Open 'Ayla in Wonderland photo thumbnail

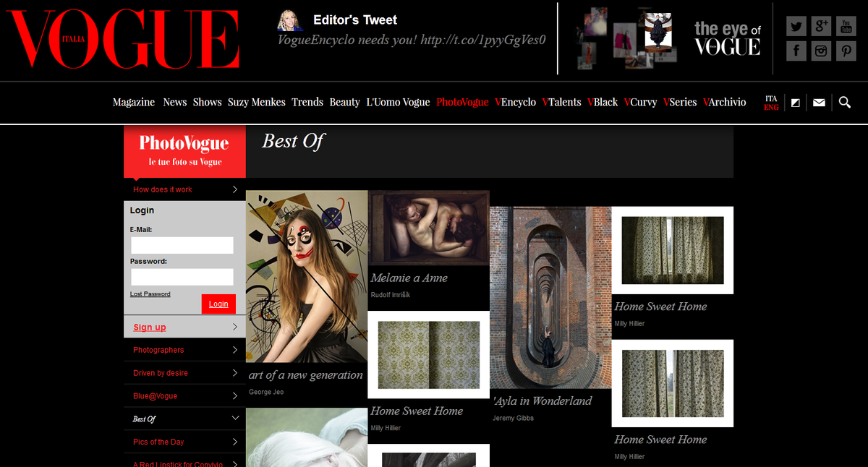[550, 298]
